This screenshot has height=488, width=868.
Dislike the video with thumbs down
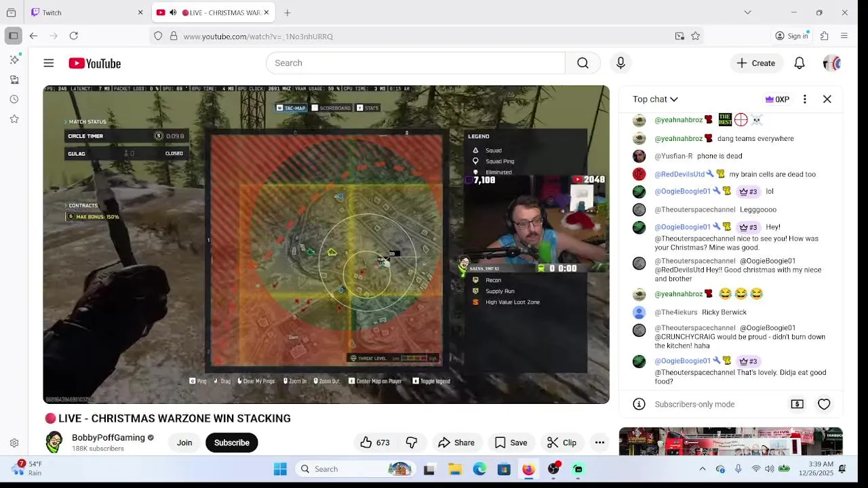tap(412, 443)
